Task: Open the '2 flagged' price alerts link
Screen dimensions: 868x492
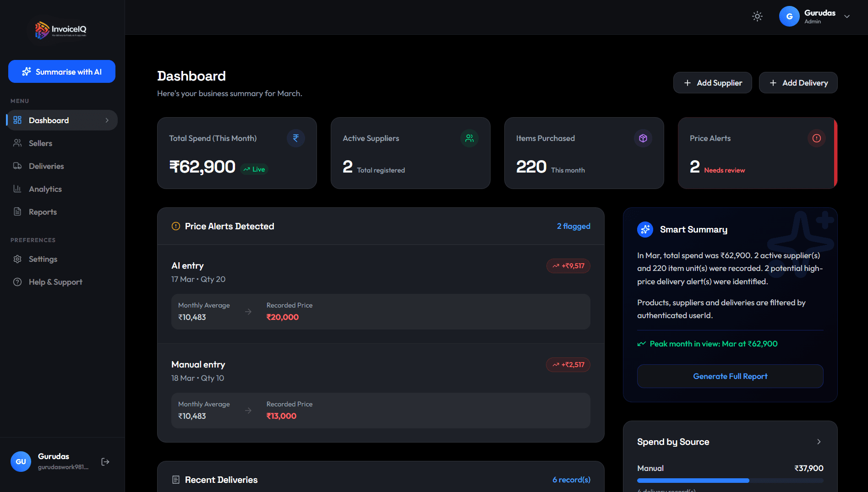Action: click(573, 226)
